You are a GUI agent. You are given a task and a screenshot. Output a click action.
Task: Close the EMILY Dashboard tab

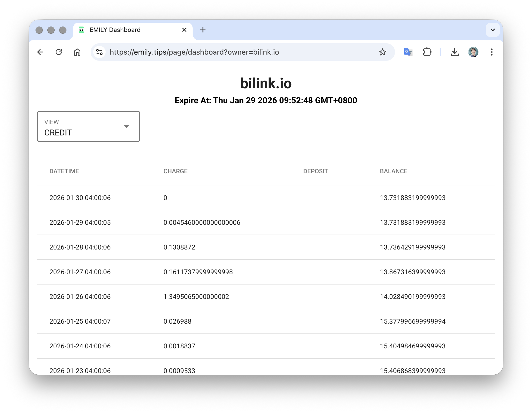(184, 30)
